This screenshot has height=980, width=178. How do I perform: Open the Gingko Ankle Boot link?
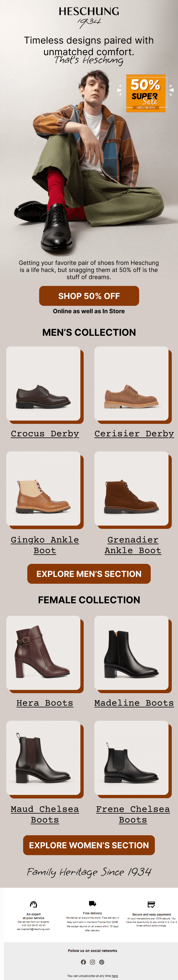pyautogui.click(x=45, y=545)
